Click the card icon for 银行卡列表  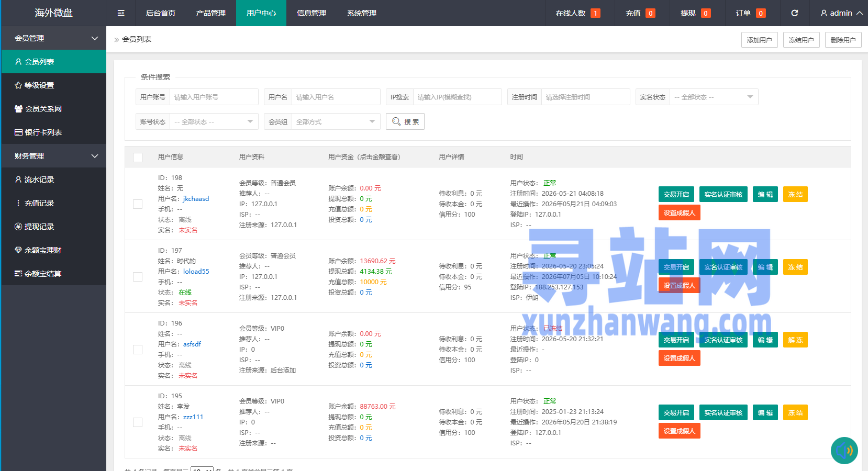click(18, 132)
